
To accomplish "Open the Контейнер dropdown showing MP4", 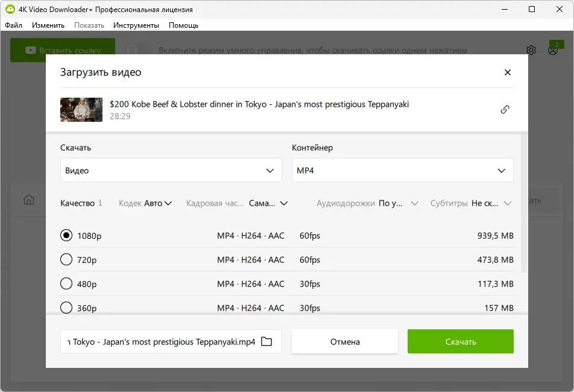I will point(403,170).
